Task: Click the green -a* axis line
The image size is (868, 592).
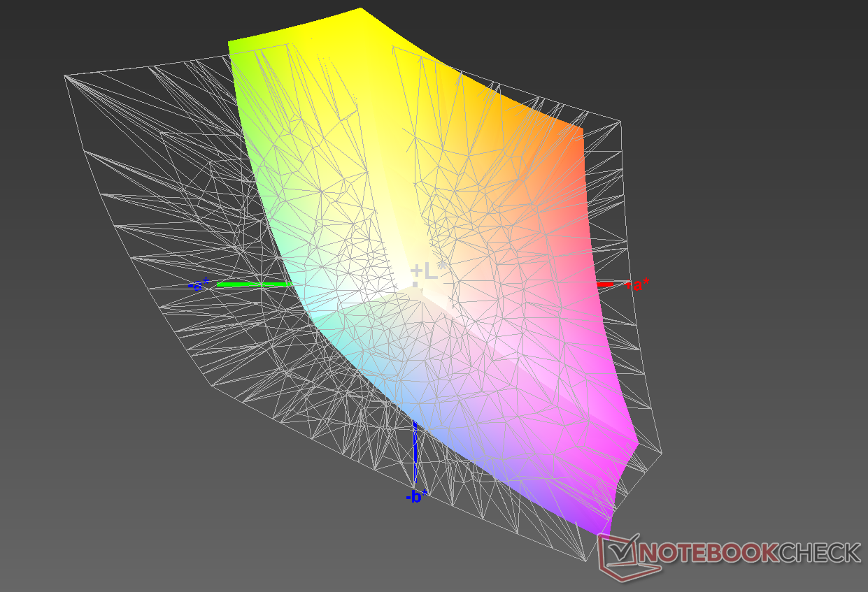Action: click(x=255, y=284)
